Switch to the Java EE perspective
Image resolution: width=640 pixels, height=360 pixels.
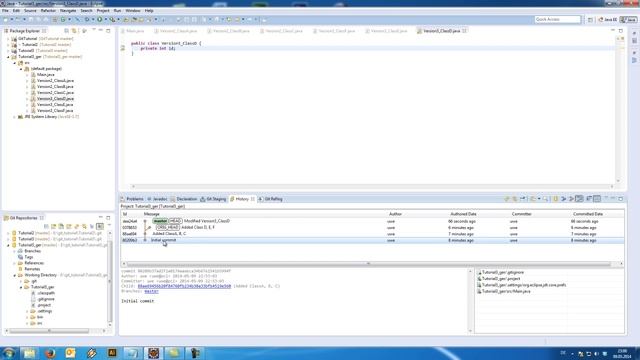click(x=608, y=20)
